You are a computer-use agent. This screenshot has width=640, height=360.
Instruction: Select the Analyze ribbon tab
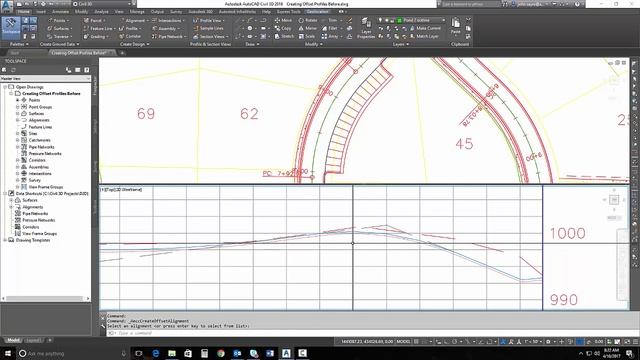click(102, 12)
